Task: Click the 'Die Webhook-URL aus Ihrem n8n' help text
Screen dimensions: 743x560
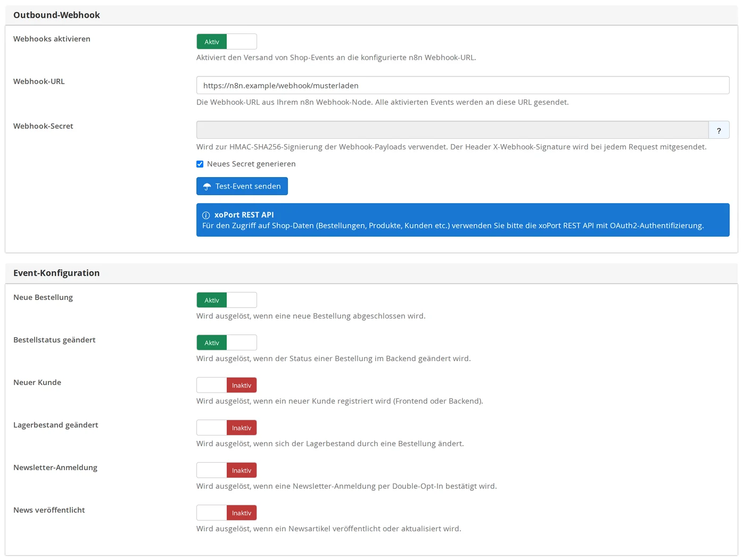Action: (383, 102)
